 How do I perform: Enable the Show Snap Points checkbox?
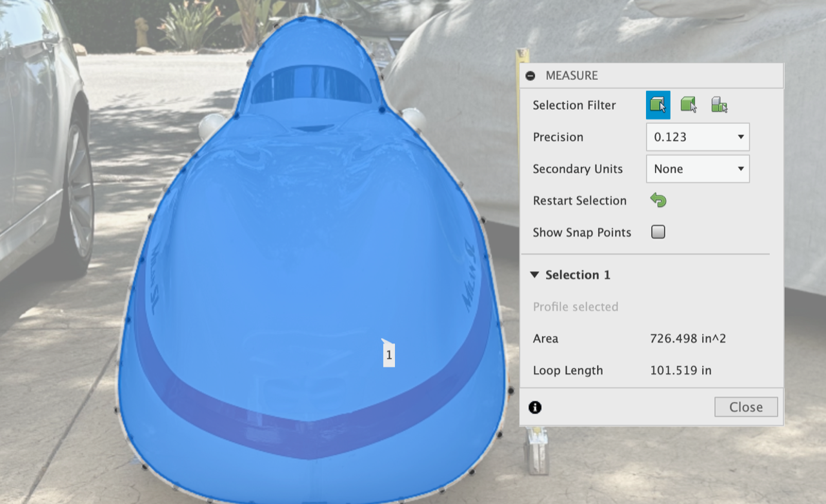pyautogui.click(x=658, y=232)
